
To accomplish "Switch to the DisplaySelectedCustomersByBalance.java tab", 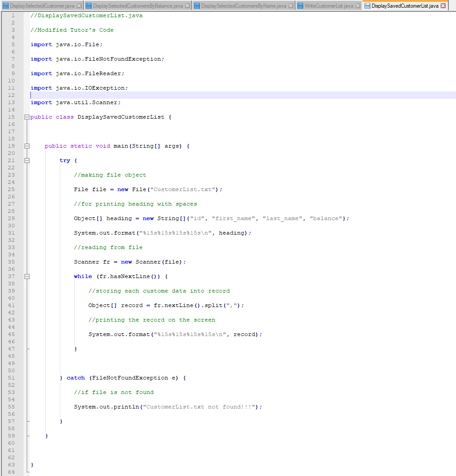I will (x=136, y=6).
